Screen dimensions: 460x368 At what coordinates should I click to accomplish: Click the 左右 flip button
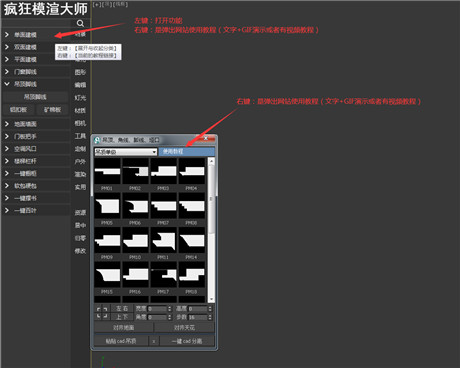pos(122,309)
